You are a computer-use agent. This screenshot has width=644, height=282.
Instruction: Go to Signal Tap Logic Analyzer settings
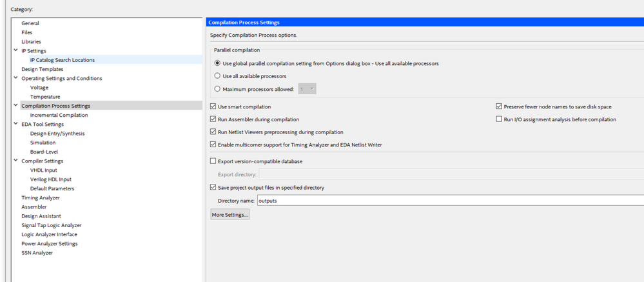coord(52,225)
